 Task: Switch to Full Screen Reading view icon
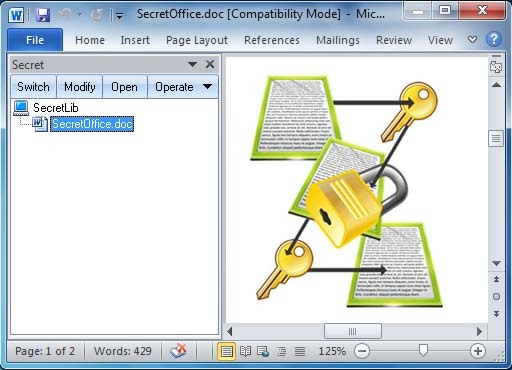[246, 351]
